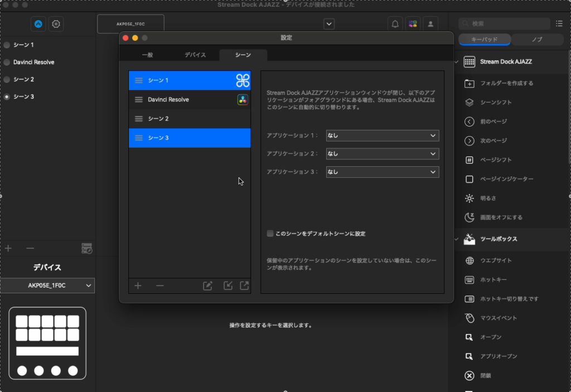The height and width of the screenshot is (392, 571).
Task: Open the アプリケーション 3 dropdown
Action: pyautogui.click(x=383, y=172)
